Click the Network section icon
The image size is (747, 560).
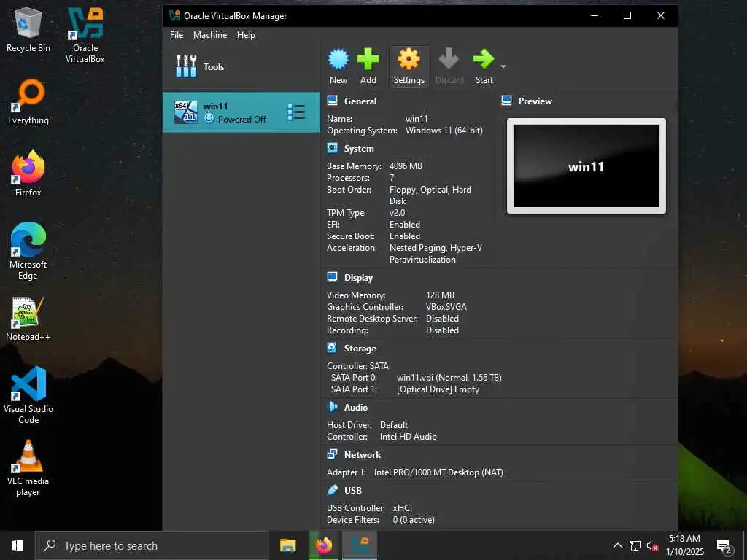tap(332, 454)
